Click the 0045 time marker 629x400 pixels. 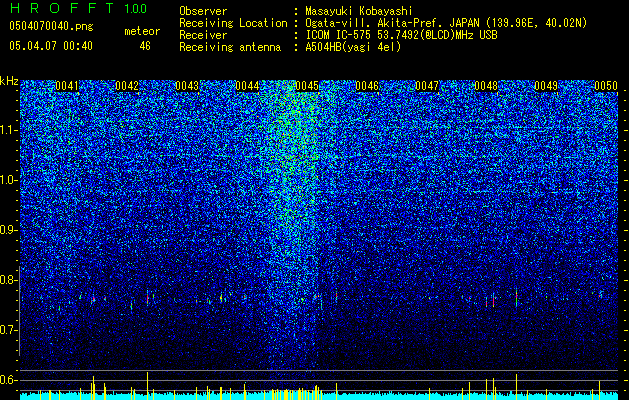307,86
